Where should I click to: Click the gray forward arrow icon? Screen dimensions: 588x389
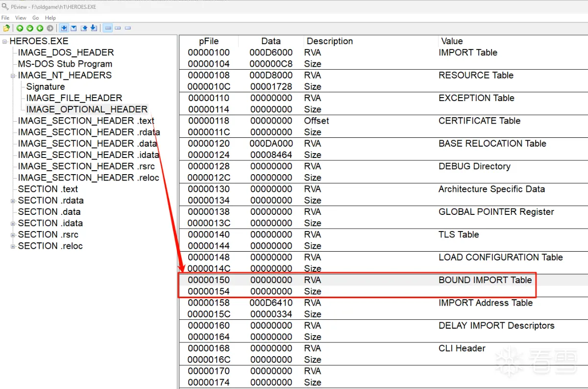coord(49,28)
